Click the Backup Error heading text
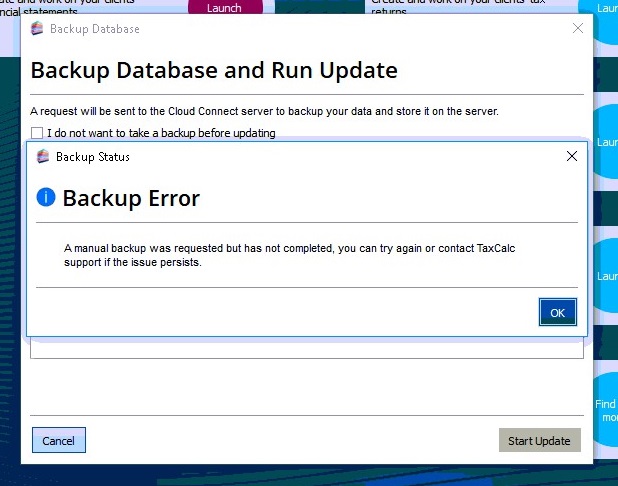 [x=131, y=198]
